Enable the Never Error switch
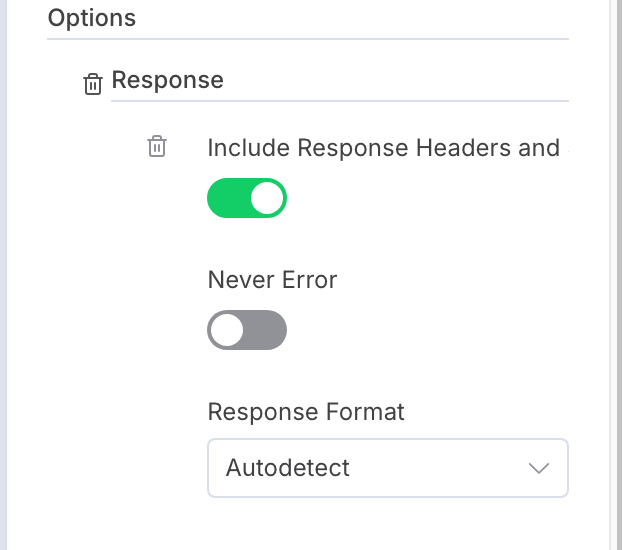This screenshot has height=550, width=622. pos(247,330)
